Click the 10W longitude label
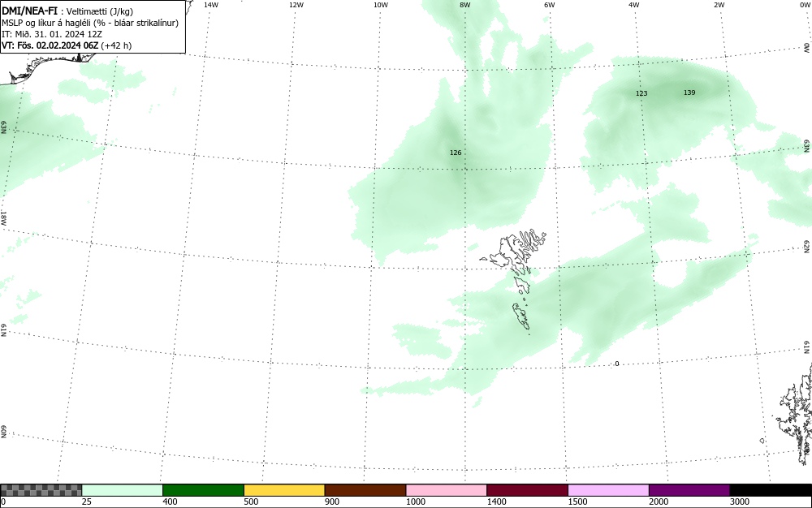 381,5
